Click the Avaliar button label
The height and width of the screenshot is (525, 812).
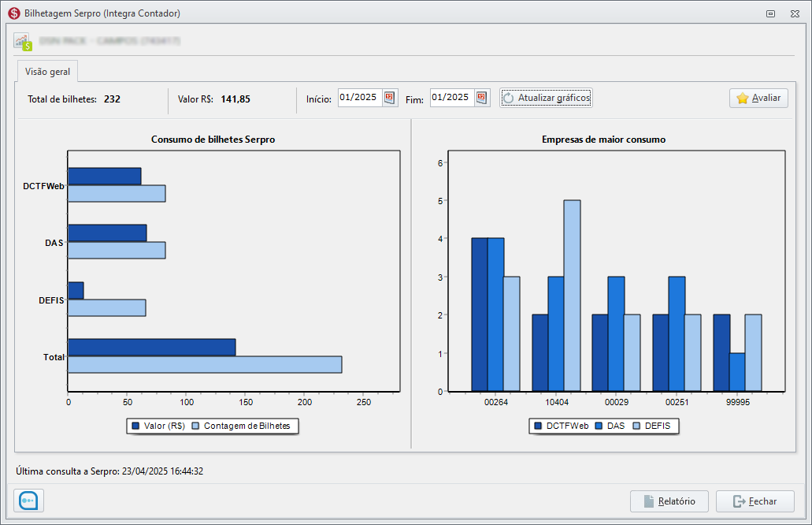766,98
